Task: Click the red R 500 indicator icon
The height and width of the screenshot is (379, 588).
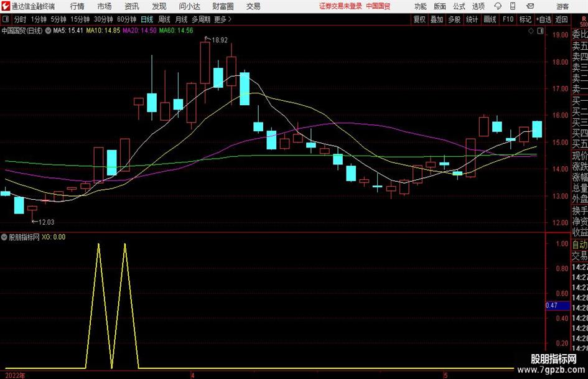Action: tap(584, 22)
